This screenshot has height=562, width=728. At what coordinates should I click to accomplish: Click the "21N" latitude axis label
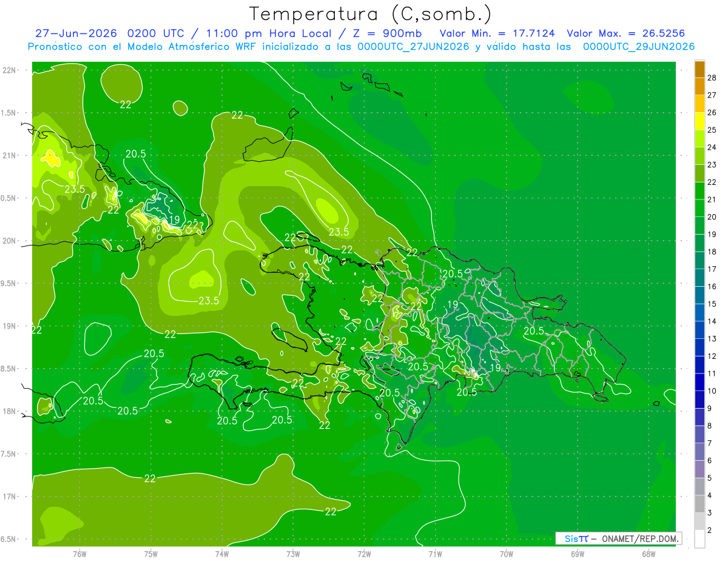pyautogui.click(x=9, y=155)
